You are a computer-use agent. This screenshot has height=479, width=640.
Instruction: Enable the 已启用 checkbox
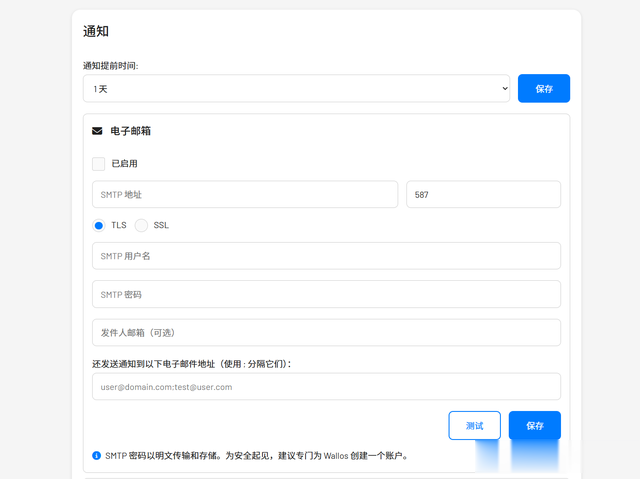tap(98, 164)
